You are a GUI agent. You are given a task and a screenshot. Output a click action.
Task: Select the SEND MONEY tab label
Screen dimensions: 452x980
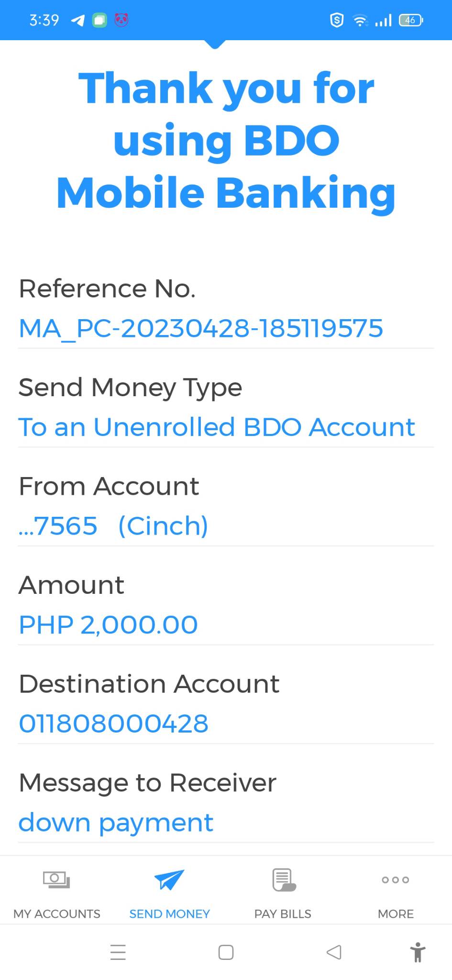(169, 914)
